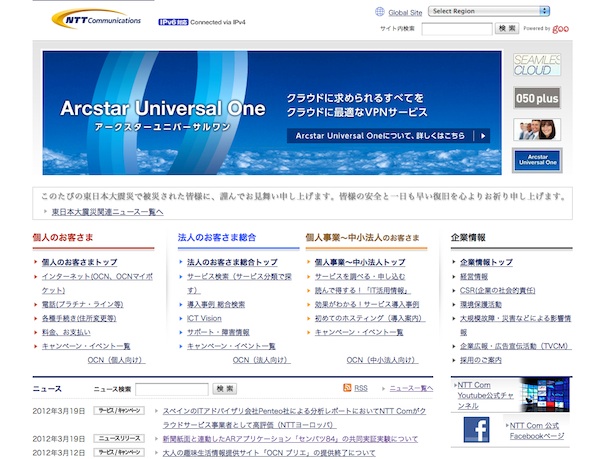Screen dimensions: 600x459
Task: Open the Facebook icon for NTT Com
Action: (476, 431)
